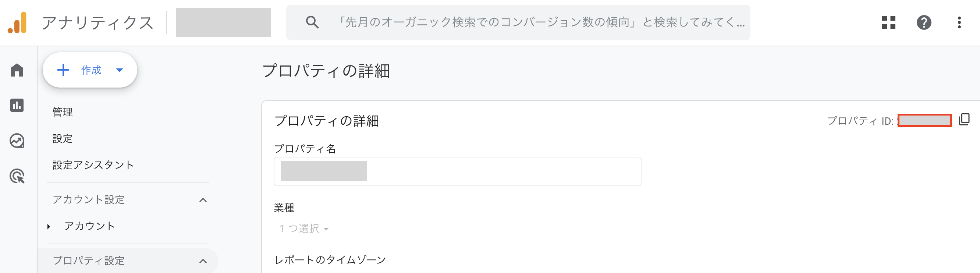Open the Google apps grid
The image size is (980, 273).
pyautogui.click(x=889, y=23)
